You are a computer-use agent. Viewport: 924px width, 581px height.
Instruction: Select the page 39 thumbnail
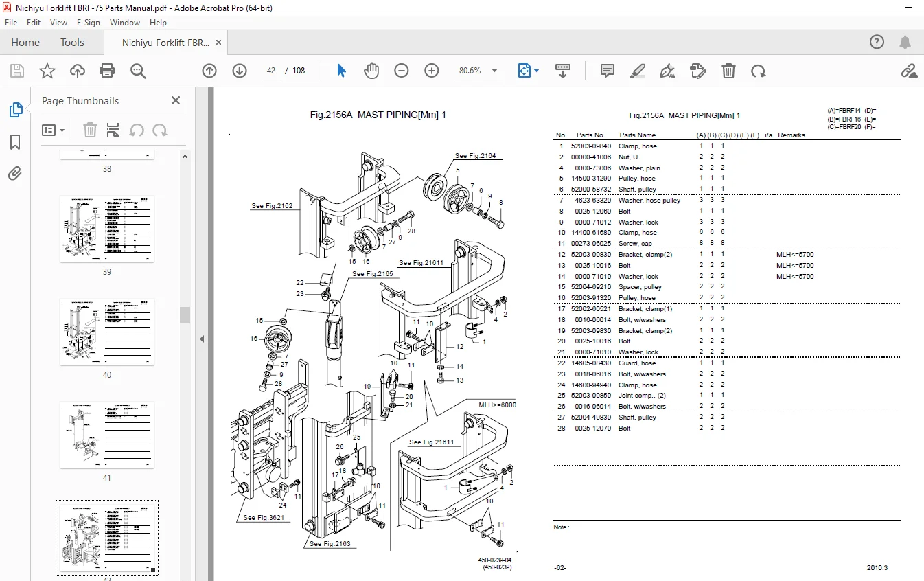click(x=107, y=229)
